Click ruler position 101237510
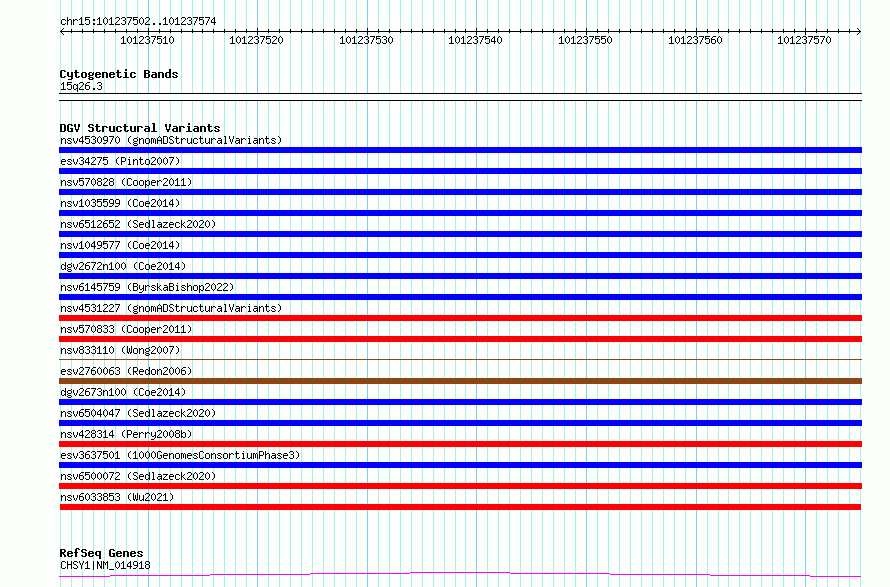This screenshot has height=587, width=890. (x=147, y=40)
